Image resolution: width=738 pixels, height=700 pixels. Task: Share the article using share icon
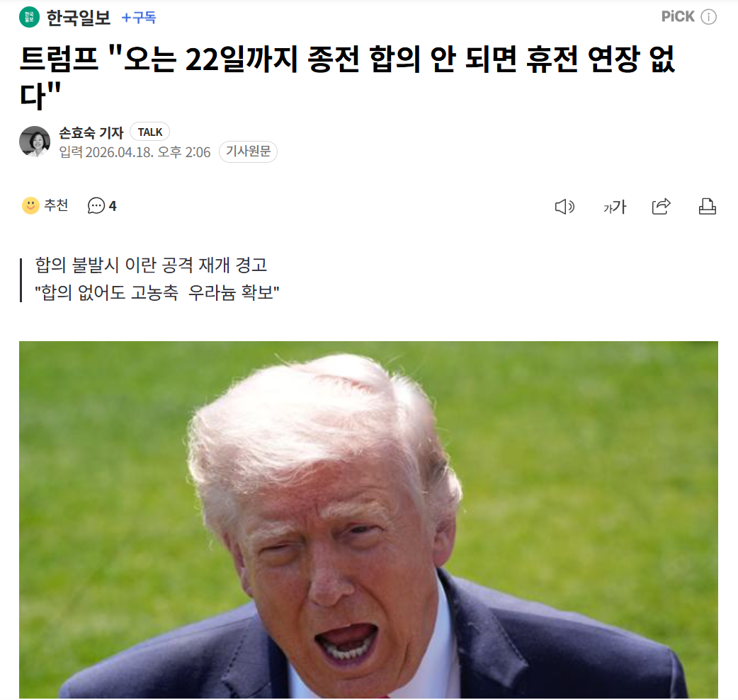coord(662,206)
